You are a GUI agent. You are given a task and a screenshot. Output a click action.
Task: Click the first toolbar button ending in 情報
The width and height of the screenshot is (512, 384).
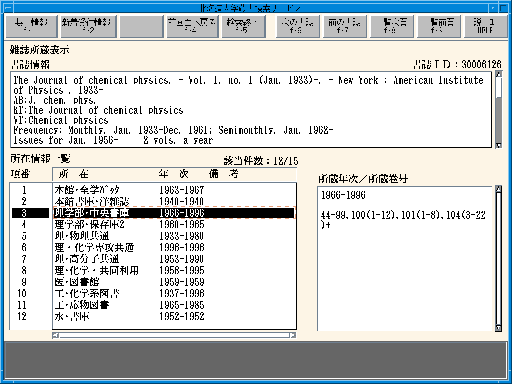[x=31, y=26]
